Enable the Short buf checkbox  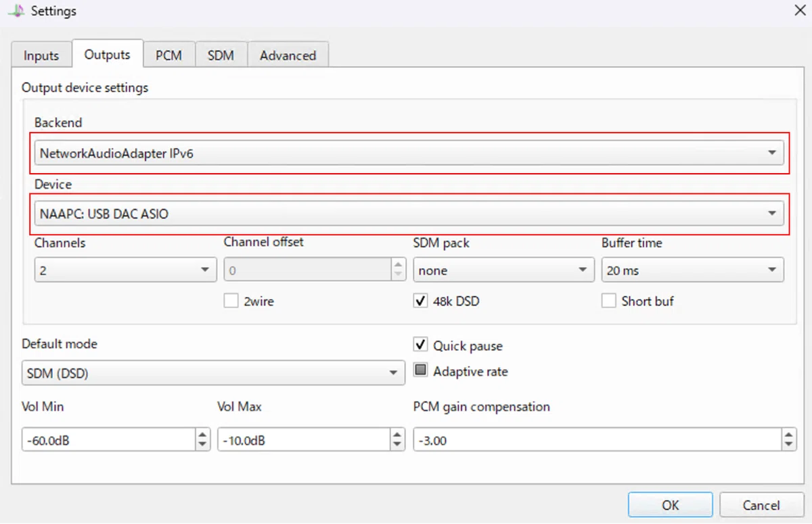tap(609, 302)
